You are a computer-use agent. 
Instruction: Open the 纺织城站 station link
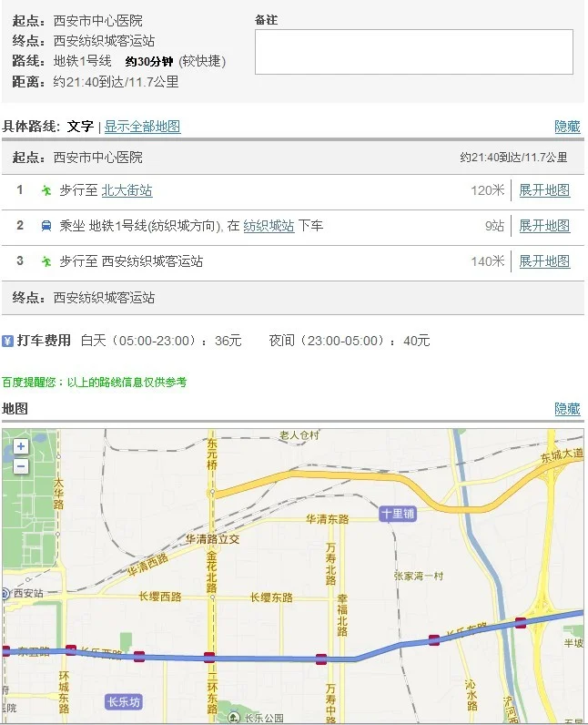[x=269, y=226]
